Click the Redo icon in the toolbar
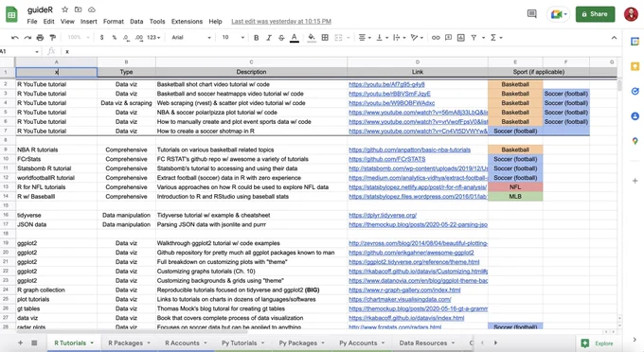644x352 pixels. (x=27, y=38)
